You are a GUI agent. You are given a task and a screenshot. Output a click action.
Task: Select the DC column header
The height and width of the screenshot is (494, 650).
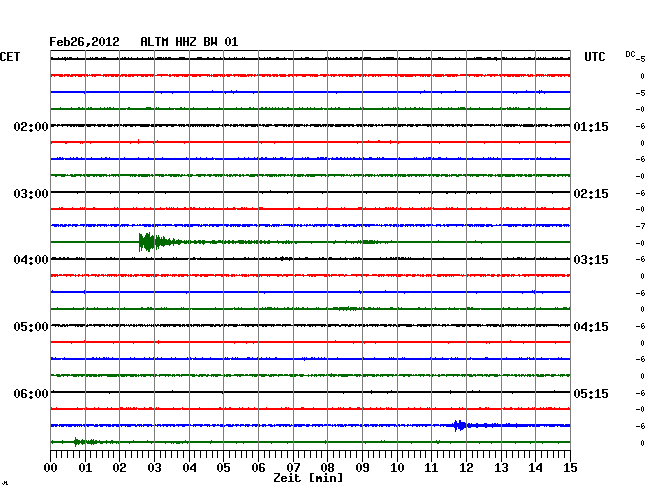click(630, 54)
